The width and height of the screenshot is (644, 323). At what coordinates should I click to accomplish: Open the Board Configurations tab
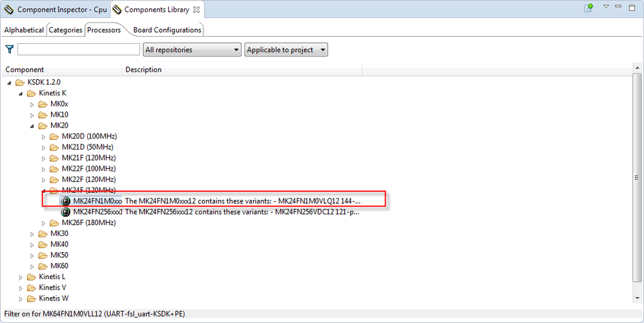(167, 30)
